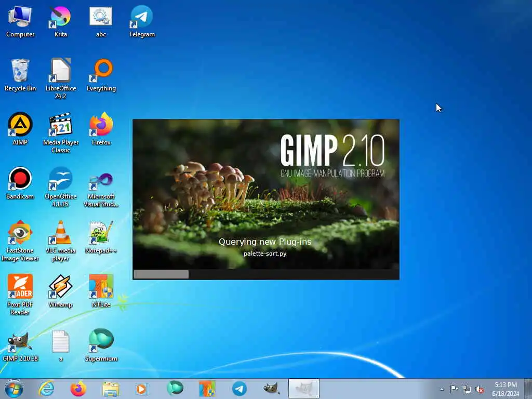
Task: Select the Supermium desktop shortcut
Action: click(x=101, y=345)
